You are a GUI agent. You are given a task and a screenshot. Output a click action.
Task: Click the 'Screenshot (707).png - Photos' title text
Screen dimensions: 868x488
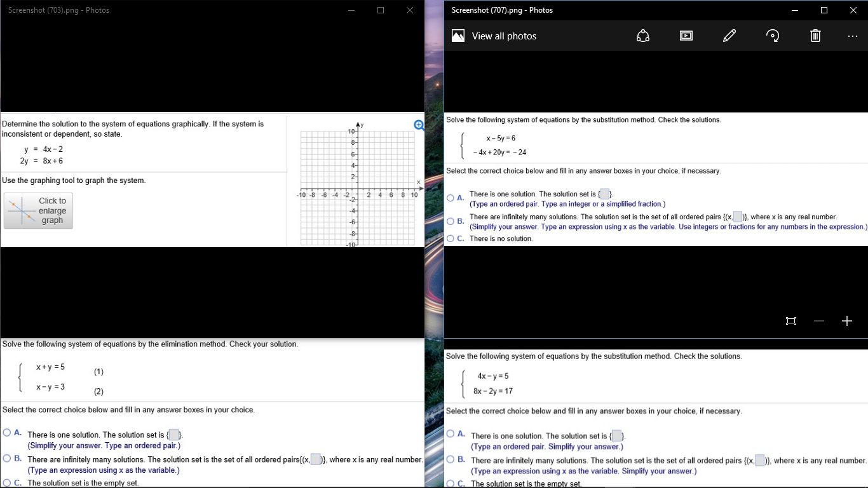(502, 10)
